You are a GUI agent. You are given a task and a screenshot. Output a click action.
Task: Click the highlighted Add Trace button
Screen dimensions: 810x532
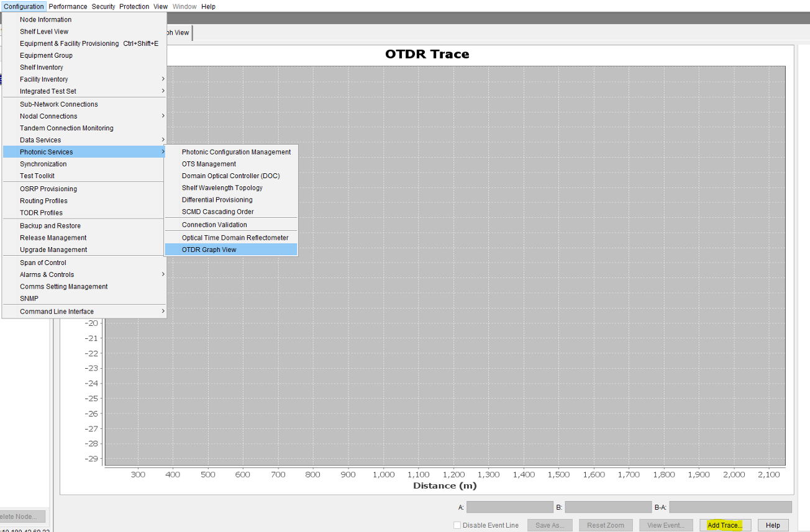point(724,525)
